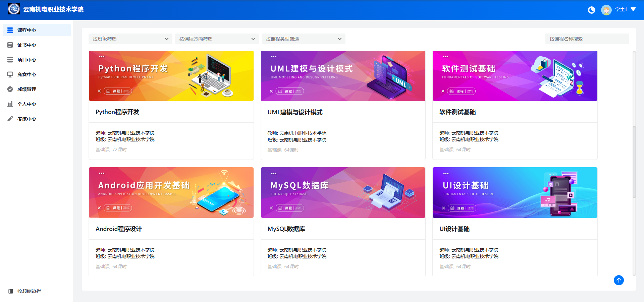Open 考试中心 menu item
Screen dimensions: 644x302
37,119
